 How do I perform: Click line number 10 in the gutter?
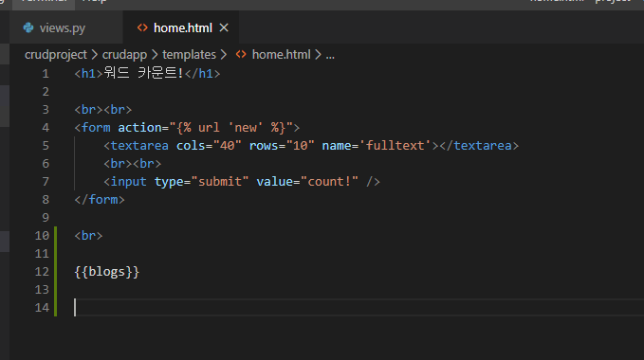42,236
